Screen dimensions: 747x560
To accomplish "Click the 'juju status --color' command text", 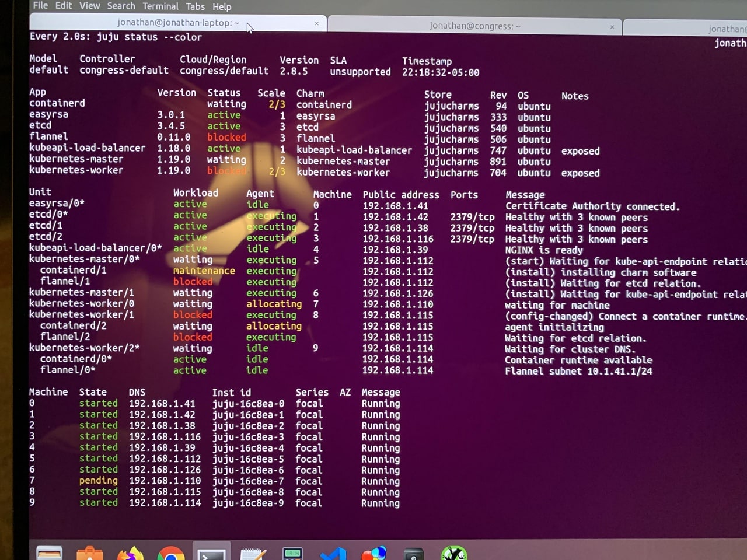I will coord(149,37).
